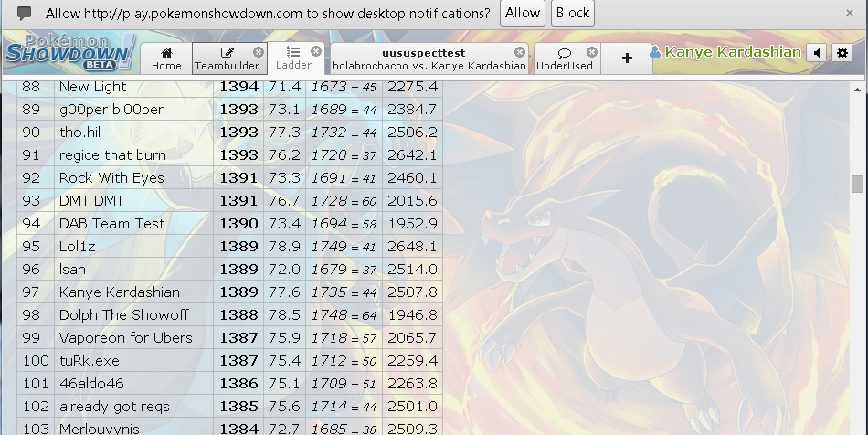
Task: Click the Pokémon Showdown logo
Action: pyautogui.click(x=70, y=53)
